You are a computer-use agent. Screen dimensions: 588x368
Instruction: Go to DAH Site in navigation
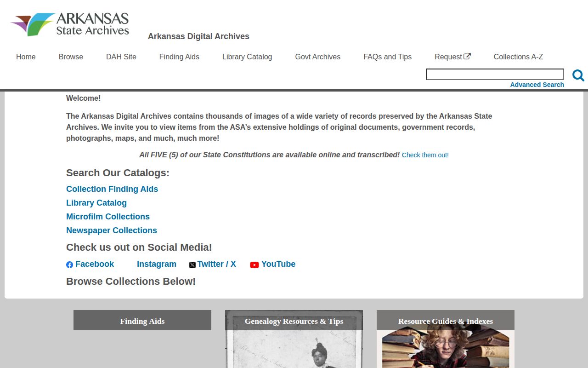click(x=121, y=57)
